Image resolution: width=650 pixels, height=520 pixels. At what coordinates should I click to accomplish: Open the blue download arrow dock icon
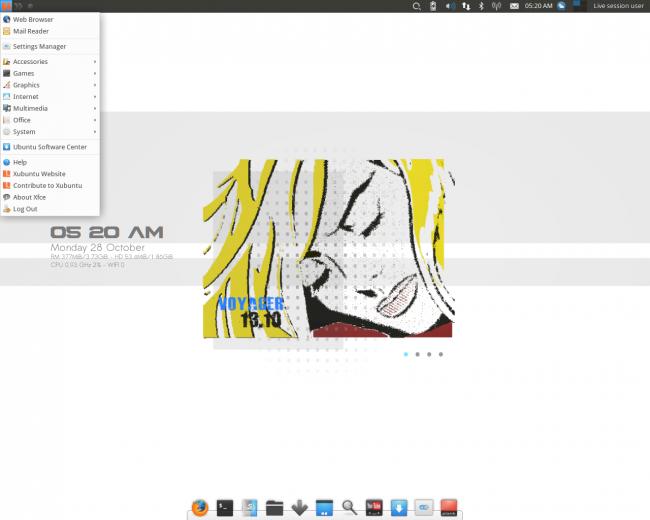399,508
